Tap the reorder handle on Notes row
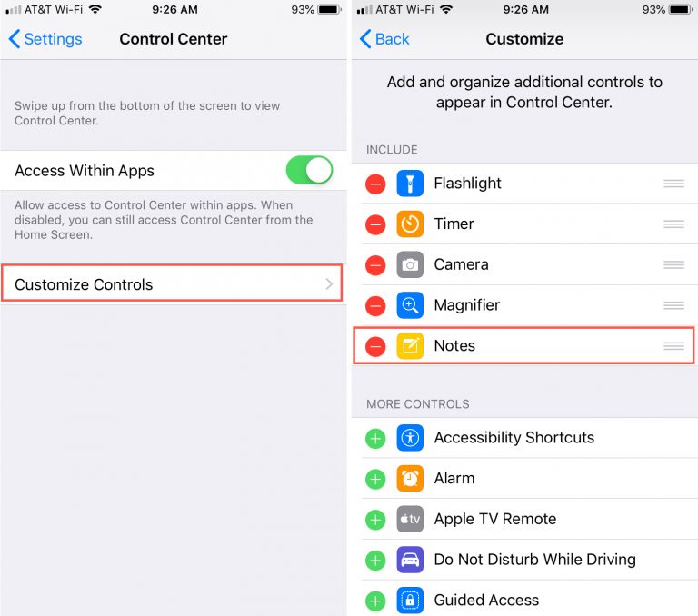Viewport: 698px width, 616px height. 673,346
